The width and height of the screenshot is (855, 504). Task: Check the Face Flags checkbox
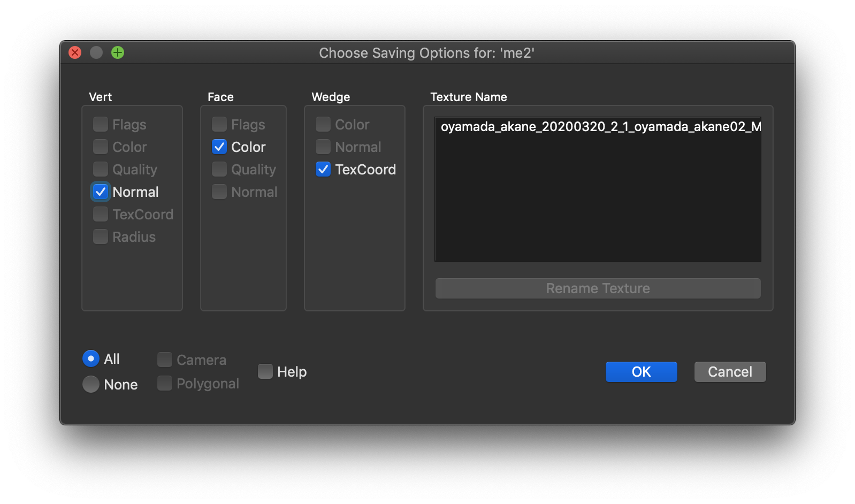[219, 125]
